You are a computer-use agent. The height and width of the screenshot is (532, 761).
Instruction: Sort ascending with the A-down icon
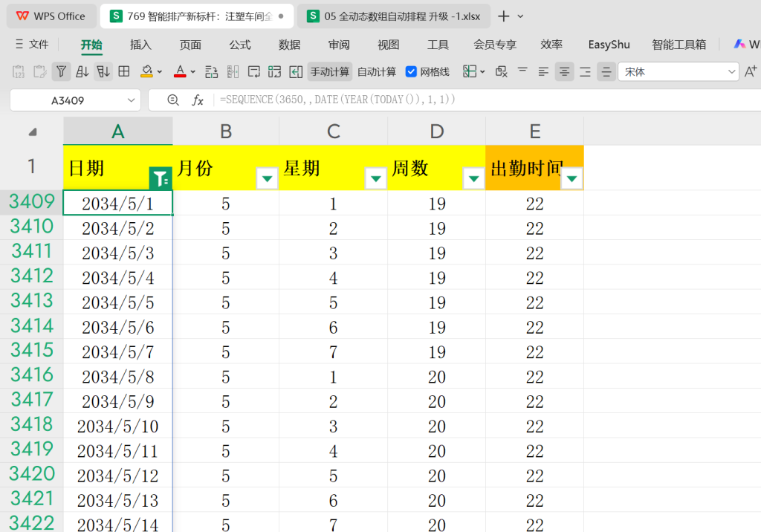point(82,72)
